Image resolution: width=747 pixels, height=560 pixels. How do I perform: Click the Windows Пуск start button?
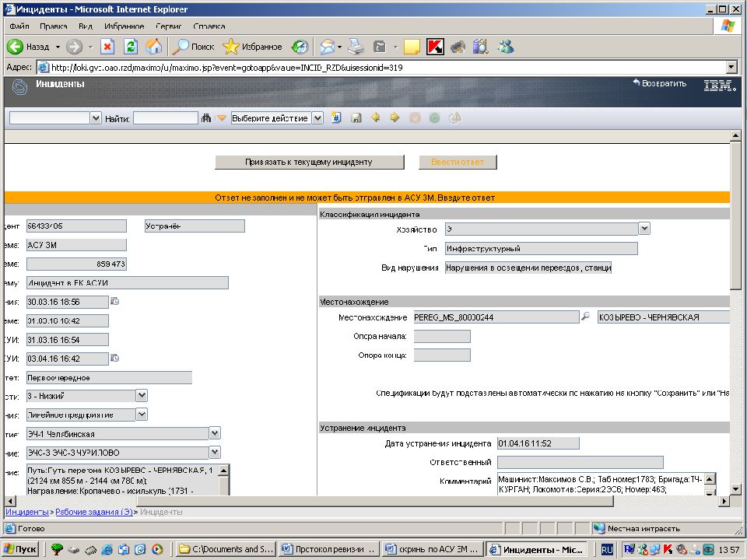tap(20, 549)
